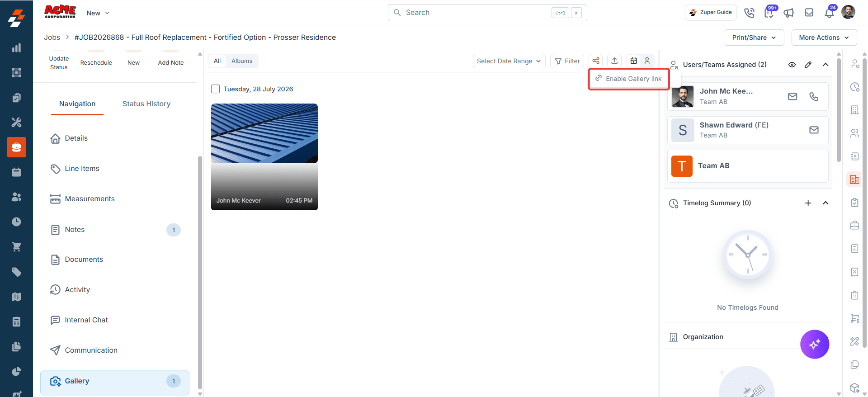Tick the Tuesday, 28 July 2026 checkbox

click(x=216, y=89)
